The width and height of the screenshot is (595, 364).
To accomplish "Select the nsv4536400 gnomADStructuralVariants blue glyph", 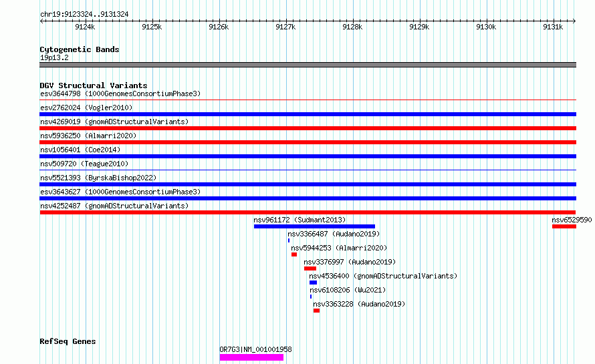I will tap(313, 283).
